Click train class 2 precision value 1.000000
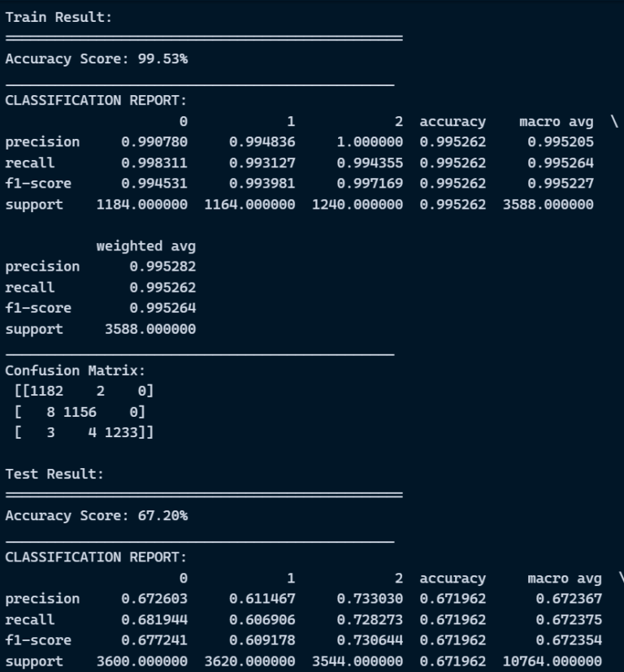This screenshot has width=624, height=672. click(370, 142)
